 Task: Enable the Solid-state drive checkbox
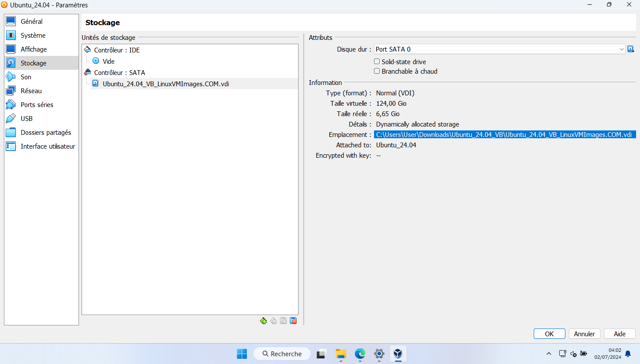pyautogui.click(x=377, y=62)
